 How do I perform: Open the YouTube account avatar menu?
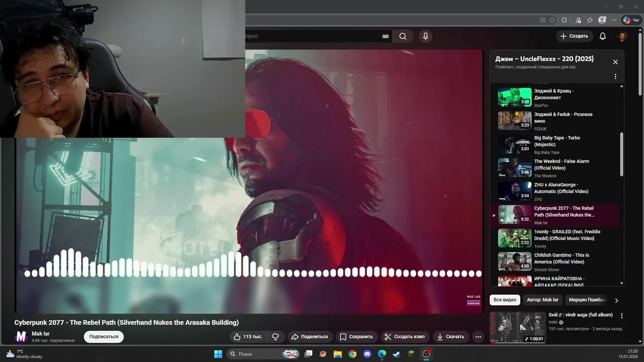tap(622, 36)
